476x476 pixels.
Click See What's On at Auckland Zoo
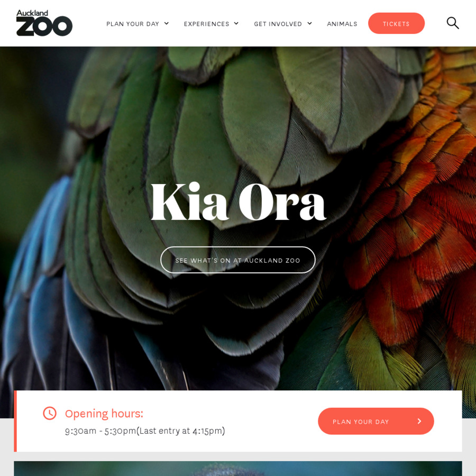tap(237, 260)
